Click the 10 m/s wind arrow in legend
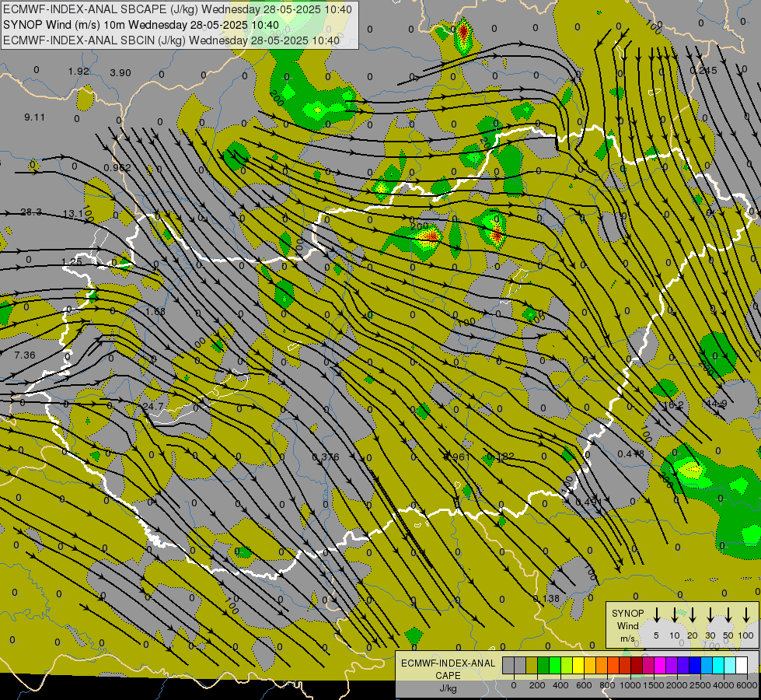This screenshot has height=700, width=761. coord(675,614)
